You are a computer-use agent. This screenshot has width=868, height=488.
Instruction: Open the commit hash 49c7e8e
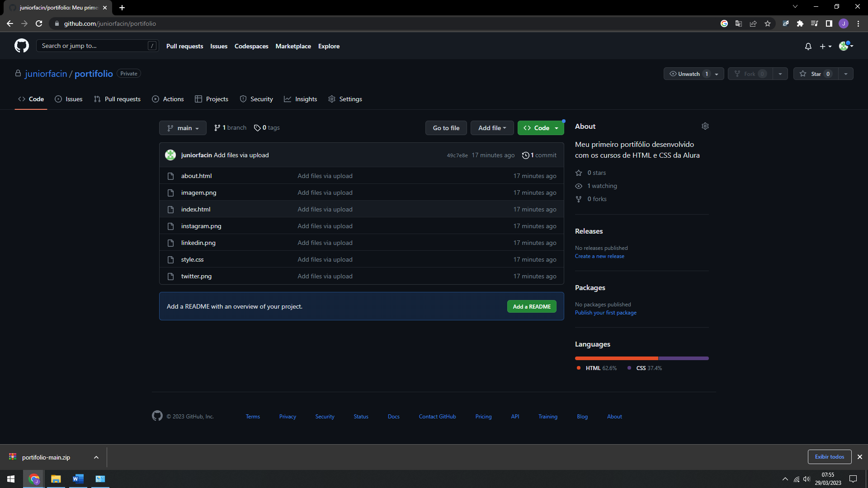457,155
